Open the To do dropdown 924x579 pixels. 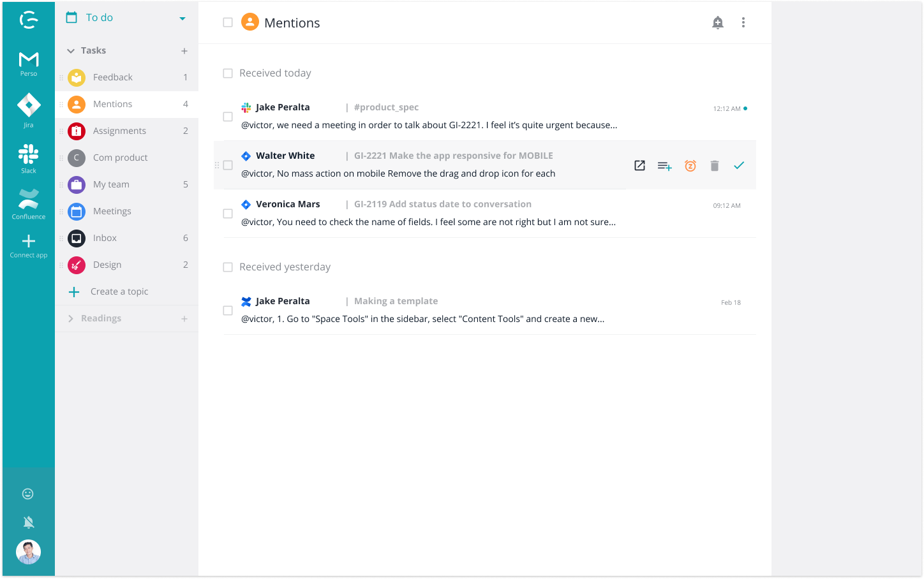[183, 18]
